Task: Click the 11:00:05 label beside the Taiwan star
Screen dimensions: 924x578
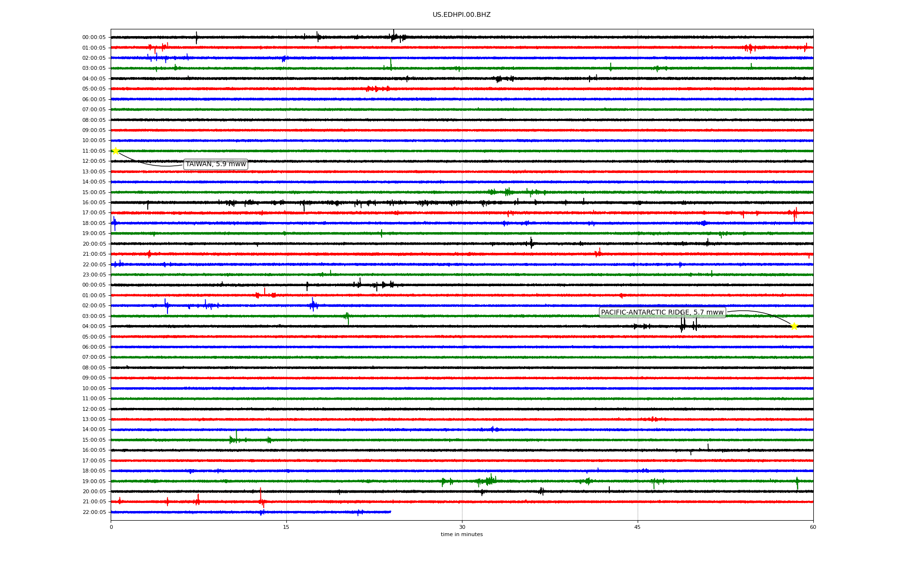Action: point(94,151)
